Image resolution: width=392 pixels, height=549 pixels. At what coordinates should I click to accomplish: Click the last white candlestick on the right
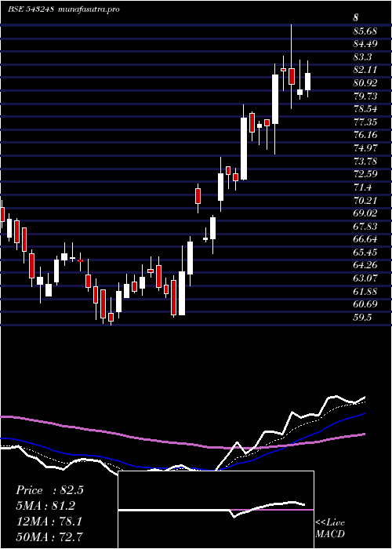click(x=307, y=82)
